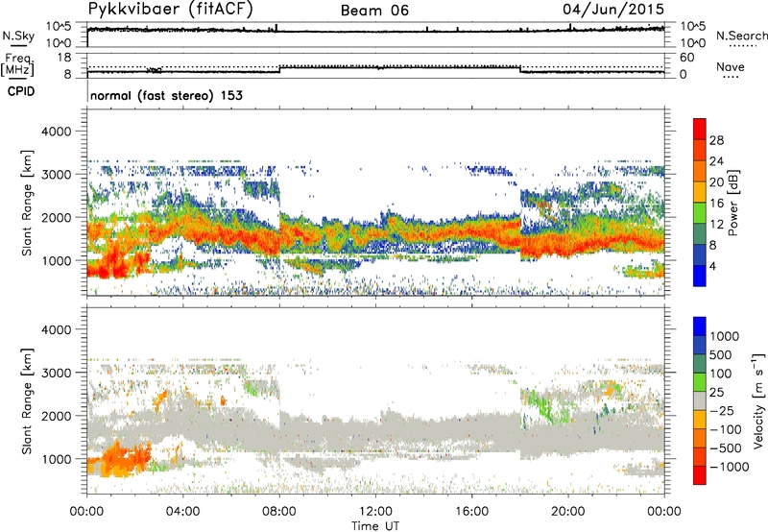The height and width of the screenshot is (532, 768).
Task: Click the '-1000' tick on Velocity colorbar
Action: click(x=729, y=467)
